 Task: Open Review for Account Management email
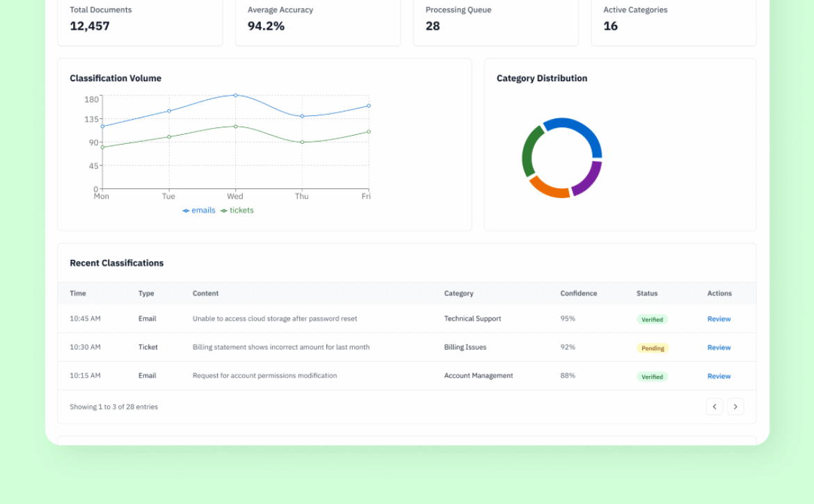719,376
